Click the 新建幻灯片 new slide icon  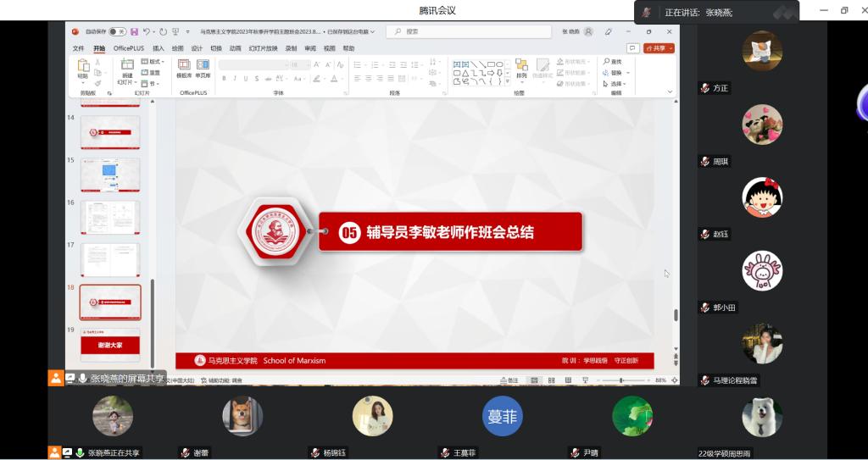click(x=127, y=66)
